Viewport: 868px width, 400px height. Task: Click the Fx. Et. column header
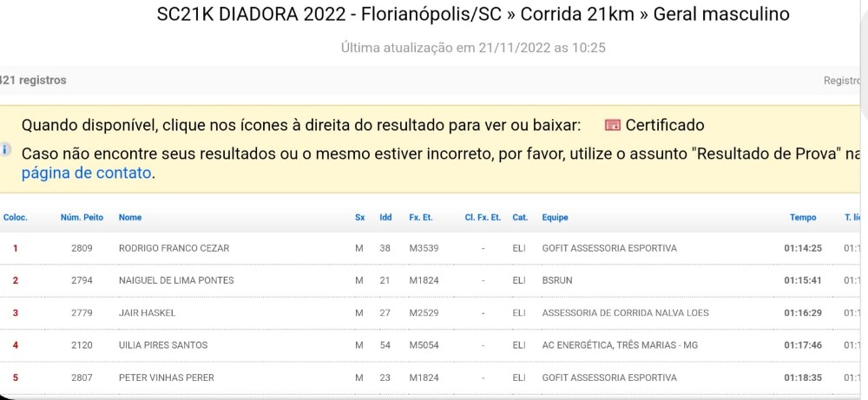(421, 218)
